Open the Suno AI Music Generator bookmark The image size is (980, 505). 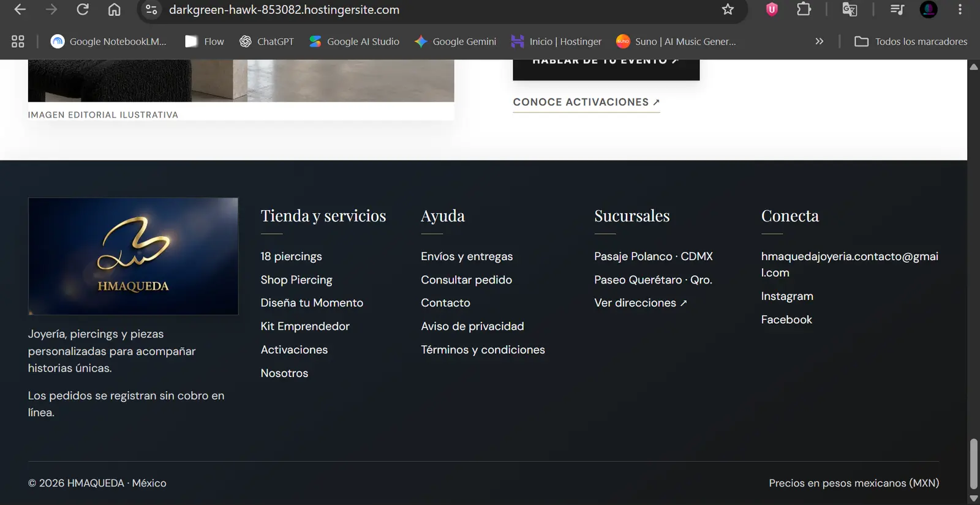coord(676,41)
